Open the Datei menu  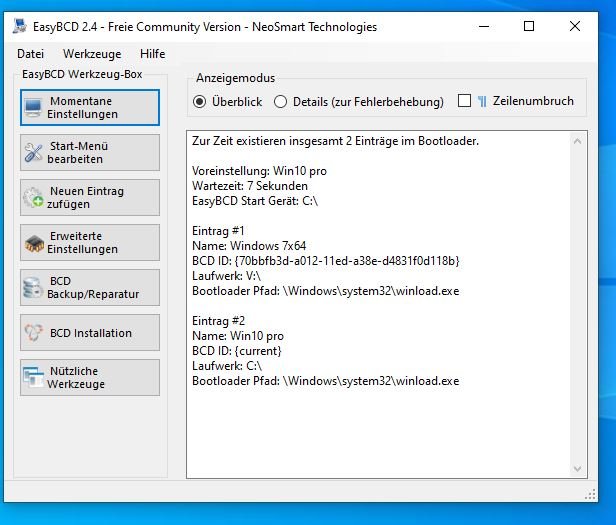30,54
